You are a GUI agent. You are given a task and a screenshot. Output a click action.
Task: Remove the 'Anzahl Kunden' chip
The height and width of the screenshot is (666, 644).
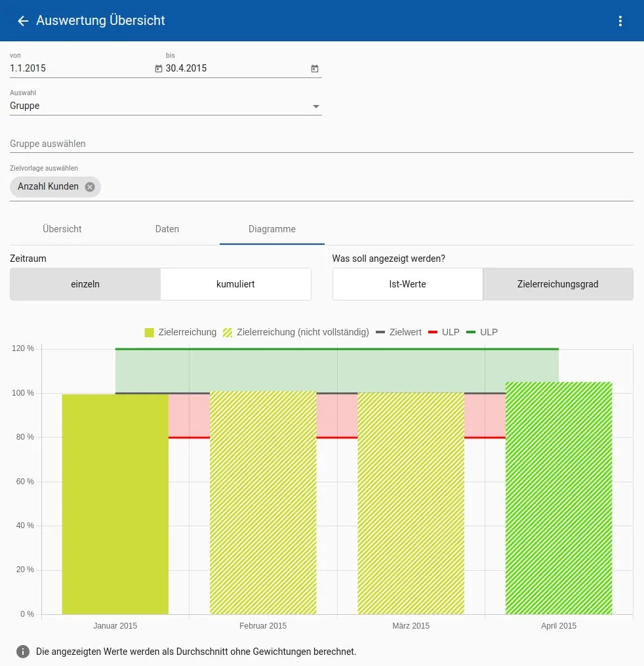90,187
